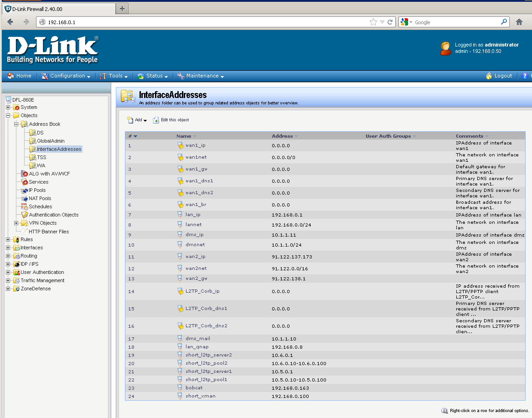This screenshot has width=532, height=418.
Task: Collapse the Address Book tree node
Action: point(16,124)
